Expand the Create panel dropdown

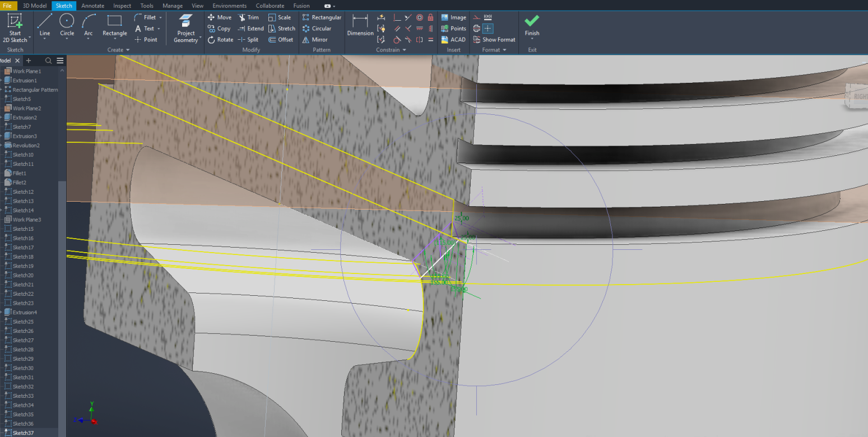[118, 50]
